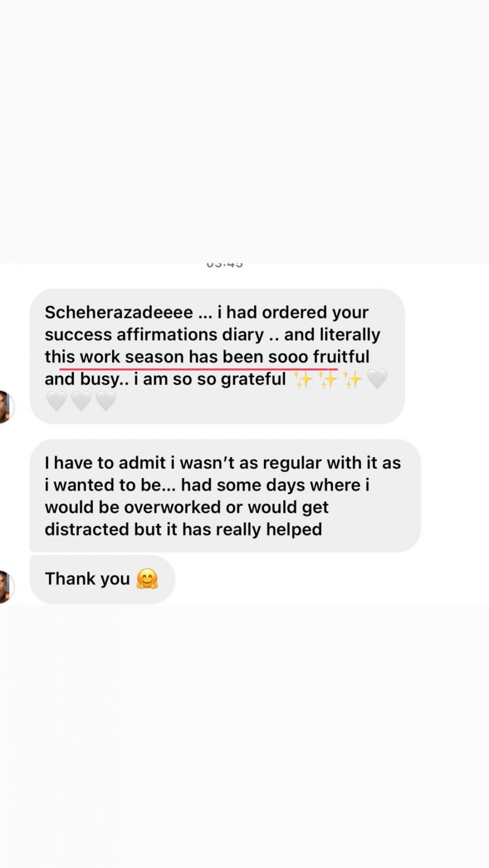Click the red underline beneath the first message text

pos(199,369)
